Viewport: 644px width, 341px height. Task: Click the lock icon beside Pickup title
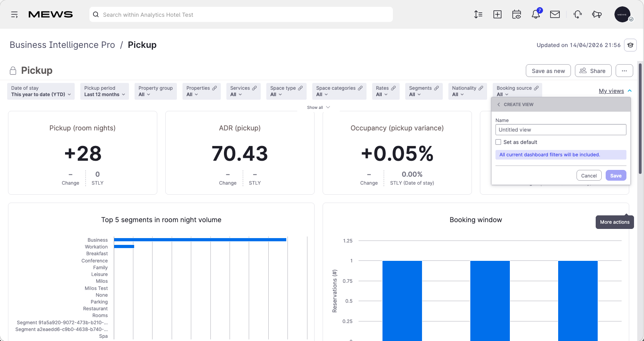point(13,71)
